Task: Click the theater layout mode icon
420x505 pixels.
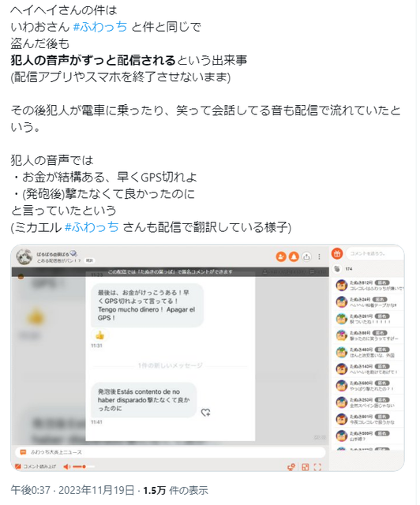Action: tap(305, 467)
